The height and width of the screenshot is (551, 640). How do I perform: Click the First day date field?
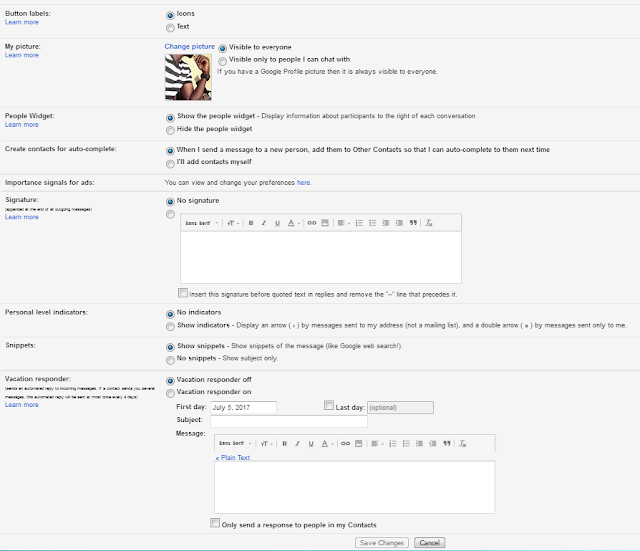pyautogui.click(x=244, y=407)
